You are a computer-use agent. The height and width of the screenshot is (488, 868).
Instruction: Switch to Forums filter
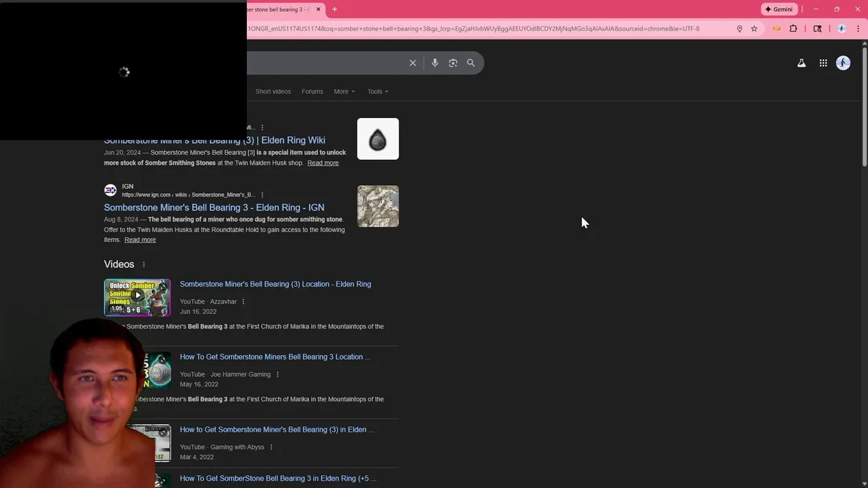pyautogui.click(x=313, y=91)
